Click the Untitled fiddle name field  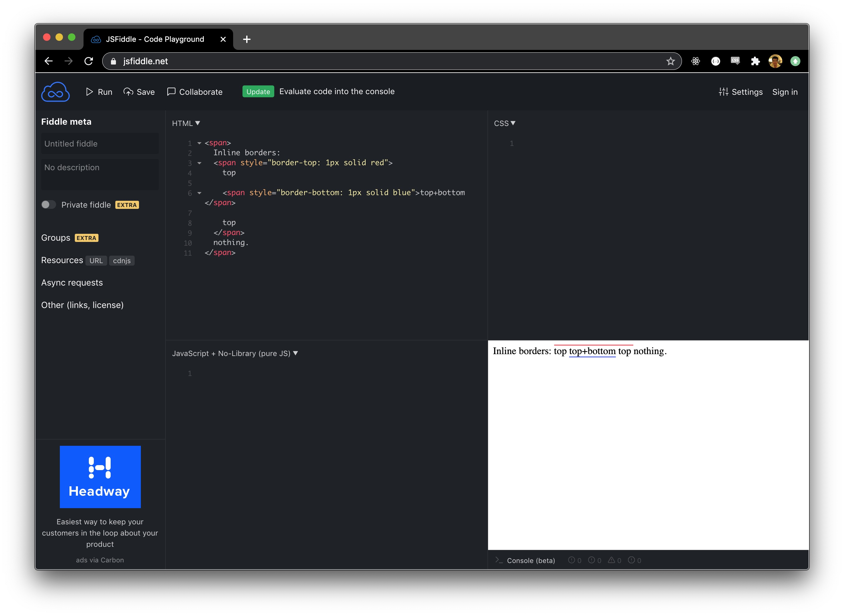(x=100, y=144)
